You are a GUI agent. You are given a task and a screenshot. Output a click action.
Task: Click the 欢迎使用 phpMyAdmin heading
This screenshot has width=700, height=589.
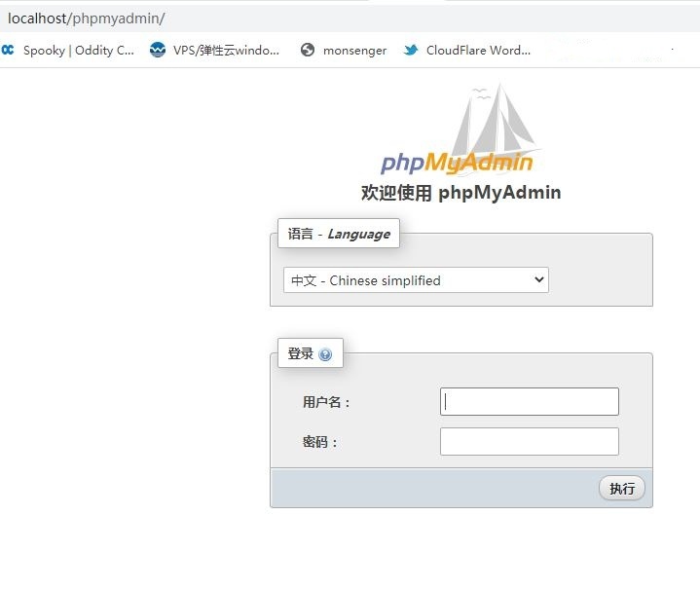point(461,193)
